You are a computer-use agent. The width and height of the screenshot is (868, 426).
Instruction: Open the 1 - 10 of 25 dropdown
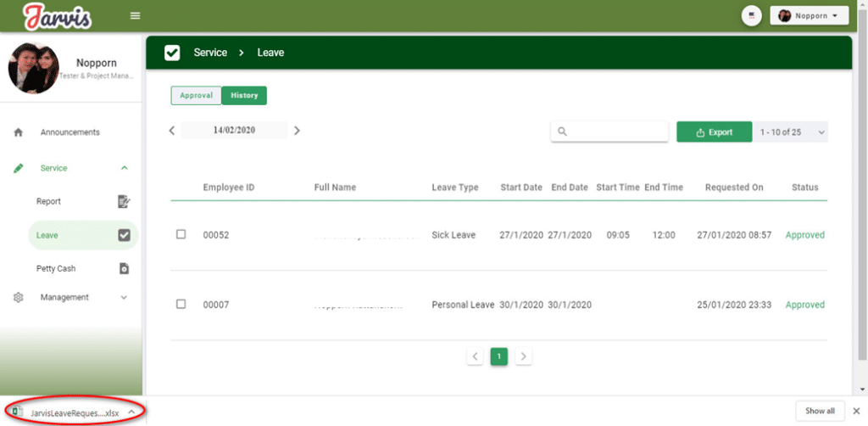click(790, 132)
